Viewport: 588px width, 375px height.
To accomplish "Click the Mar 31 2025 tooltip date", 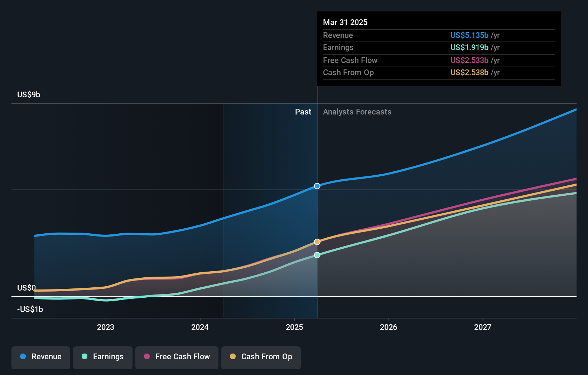I will point(345,22).
